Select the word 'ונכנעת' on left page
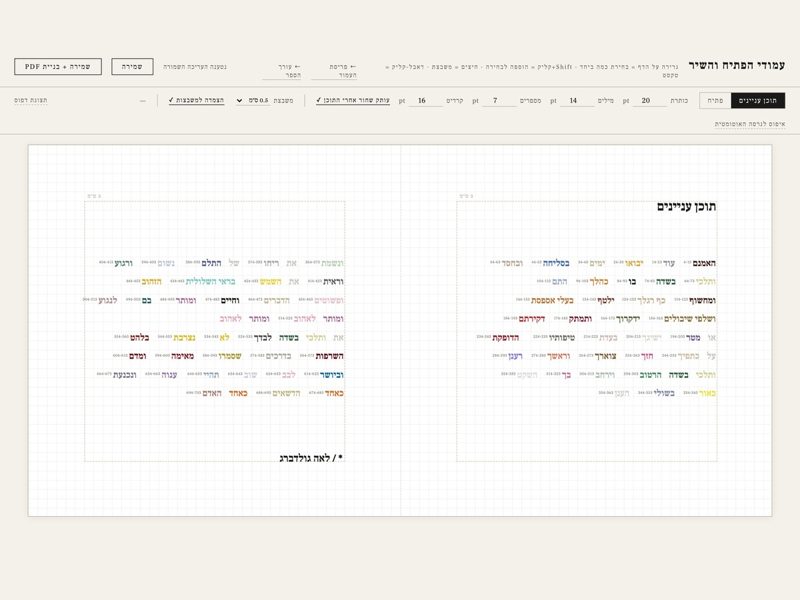 (124, 375)
